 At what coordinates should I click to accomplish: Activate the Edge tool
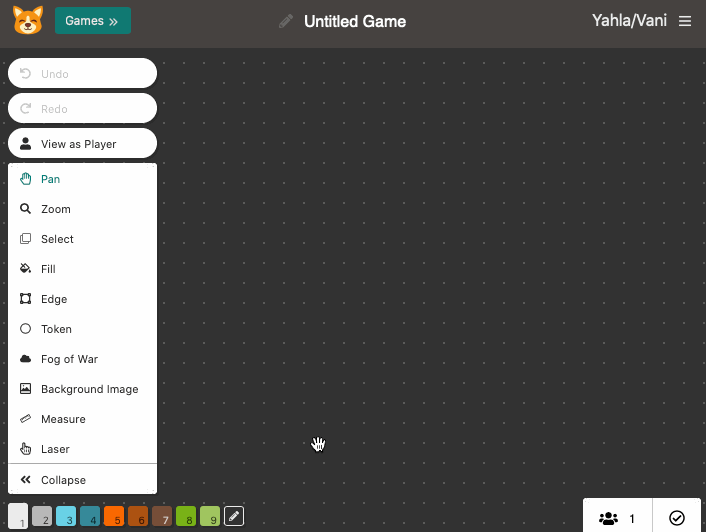pyautogui.click(x=82, y=299)
